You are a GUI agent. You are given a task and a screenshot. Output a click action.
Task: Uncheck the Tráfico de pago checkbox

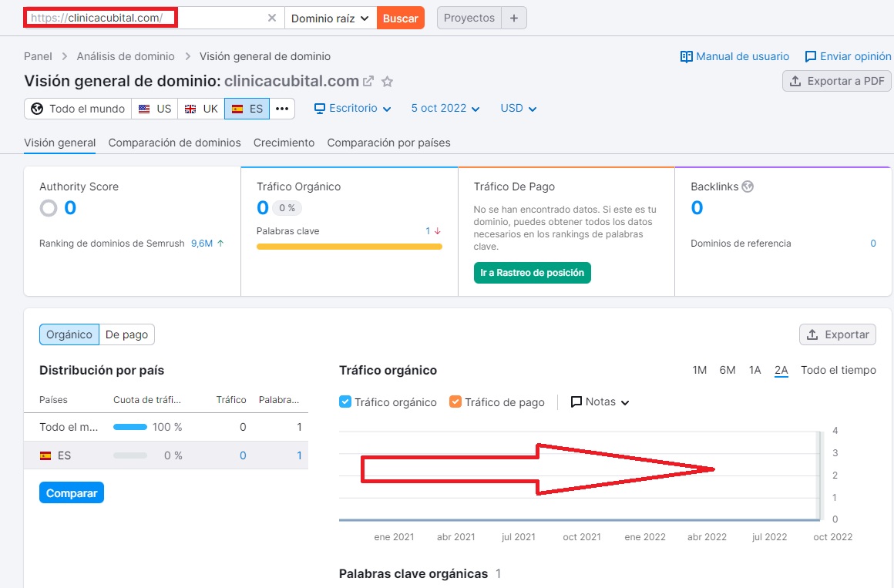click(x=455, y=402)
